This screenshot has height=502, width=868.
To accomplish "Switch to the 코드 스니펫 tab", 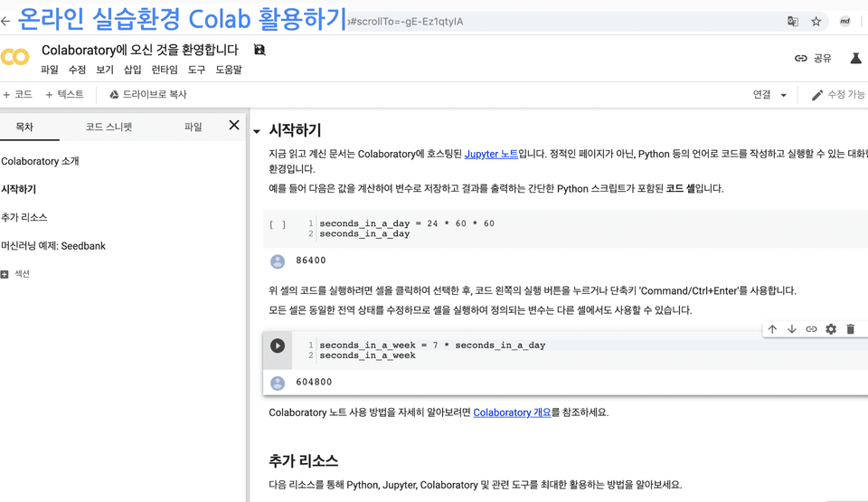I will [108, 127].
